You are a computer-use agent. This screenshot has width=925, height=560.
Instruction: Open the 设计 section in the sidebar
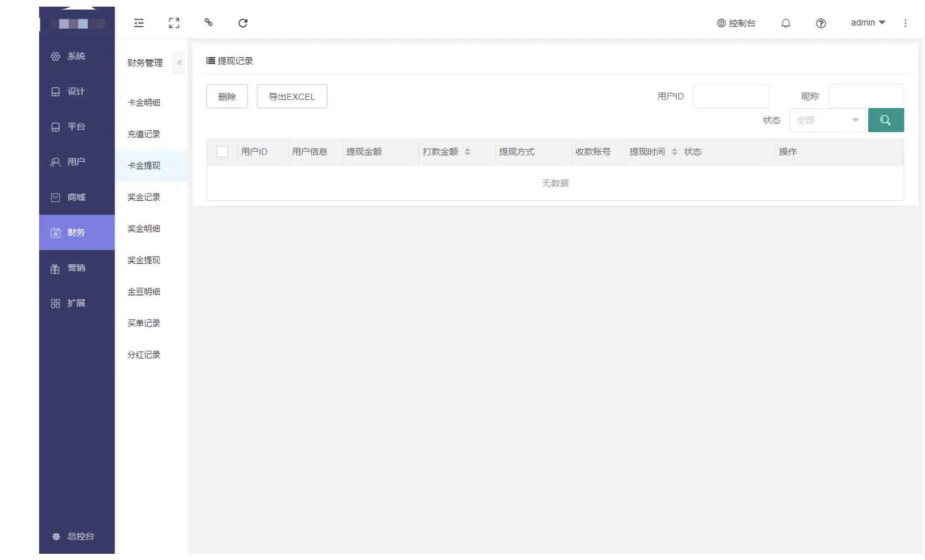point(77,92)
